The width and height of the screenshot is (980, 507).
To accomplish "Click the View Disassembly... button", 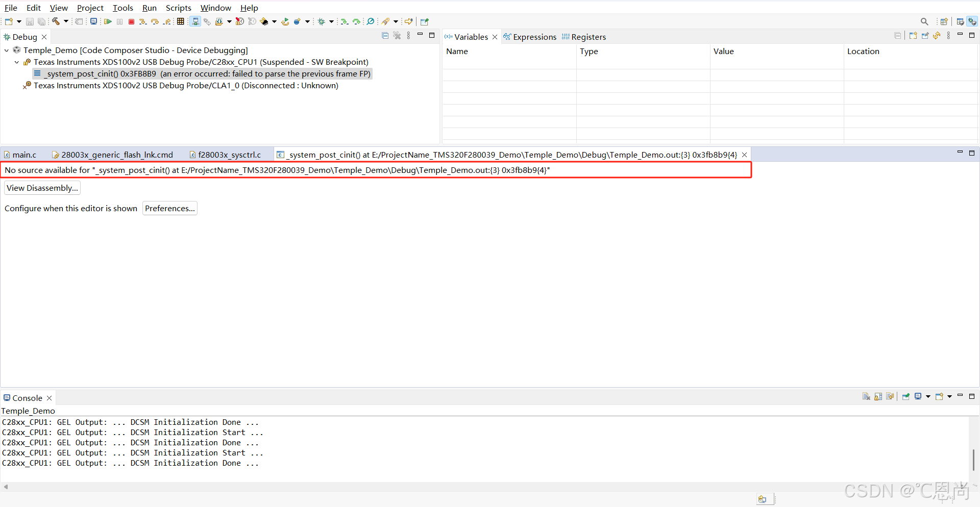I will 42,188.
